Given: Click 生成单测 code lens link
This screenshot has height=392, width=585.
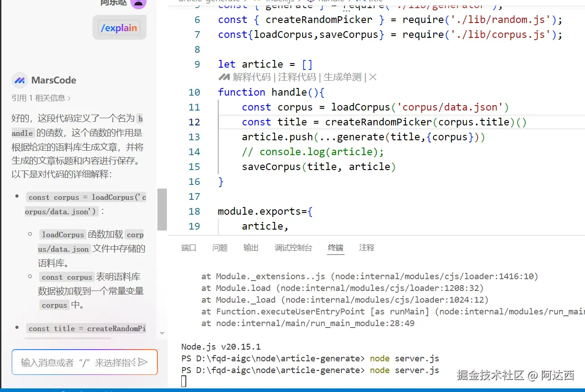Looking at the screenshot, I should tap(343, 77).
